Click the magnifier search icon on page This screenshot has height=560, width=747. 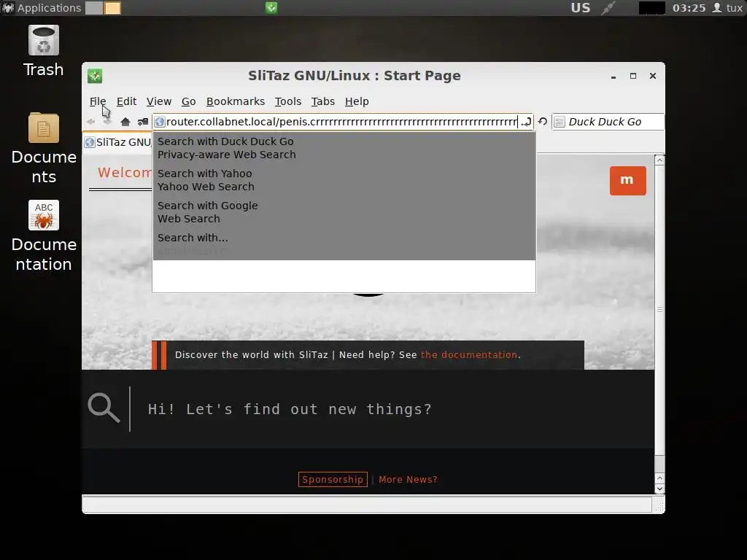click(x=104, y=408)
